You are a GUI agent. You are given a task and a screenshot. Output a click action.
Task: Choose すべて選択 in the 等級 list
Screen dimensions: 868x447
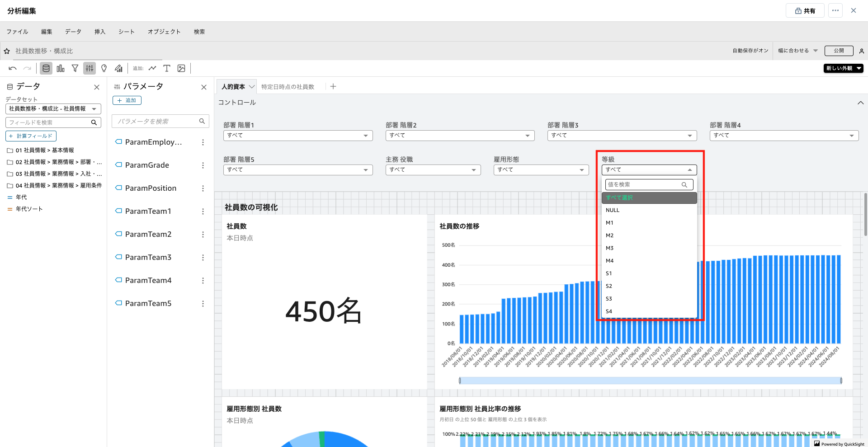[649, 198]
